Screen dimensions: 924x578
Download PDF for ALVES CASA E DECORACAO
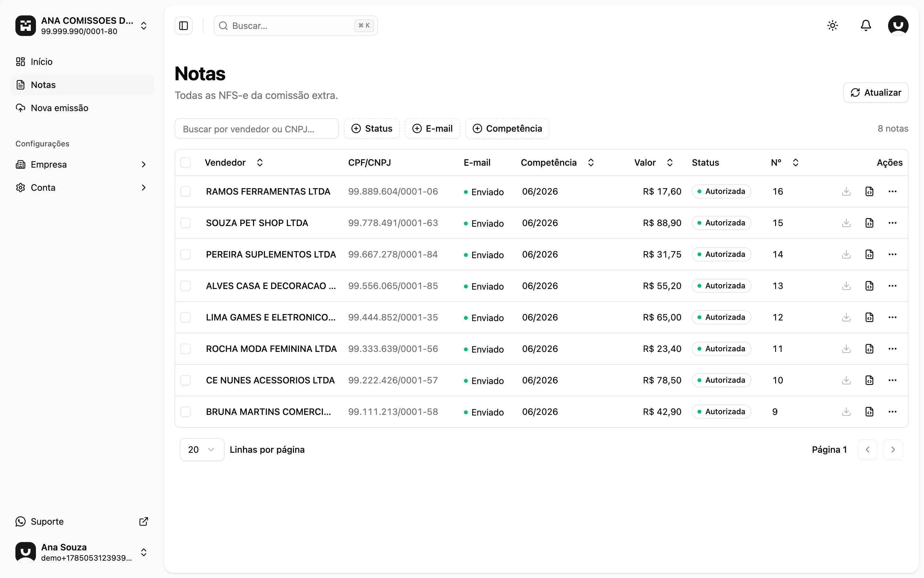coord(846,286)
